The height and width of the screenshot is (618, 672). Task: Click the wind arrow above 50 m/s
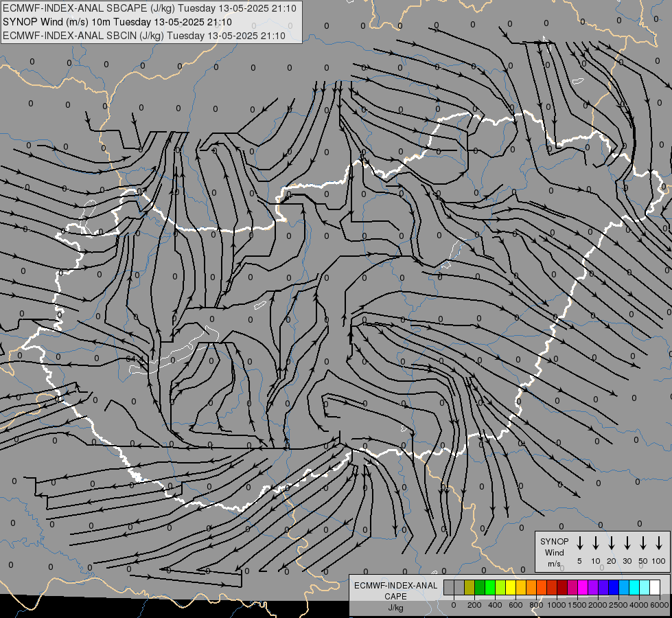pyautogui.click(x=643, y=543)
